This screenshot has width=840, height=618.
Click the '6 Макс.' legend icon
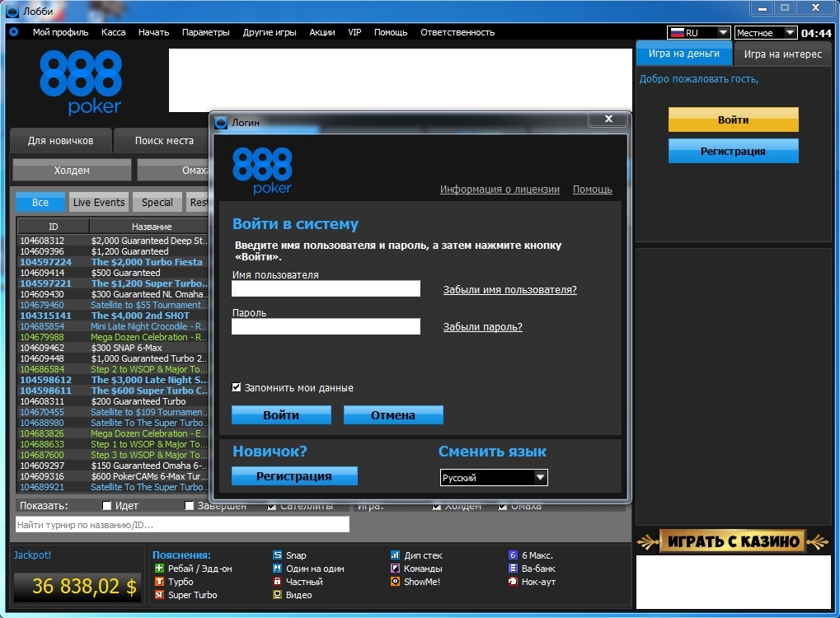click(513, 555)
